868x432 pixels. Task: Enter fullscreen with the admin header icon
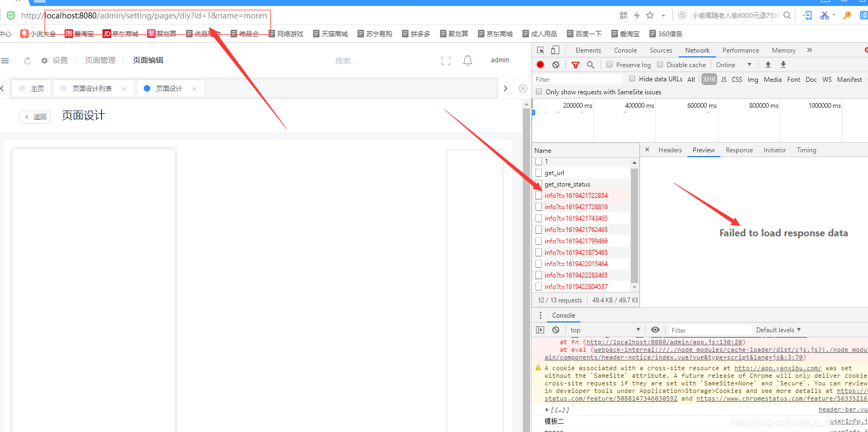(x=446, y=61)
